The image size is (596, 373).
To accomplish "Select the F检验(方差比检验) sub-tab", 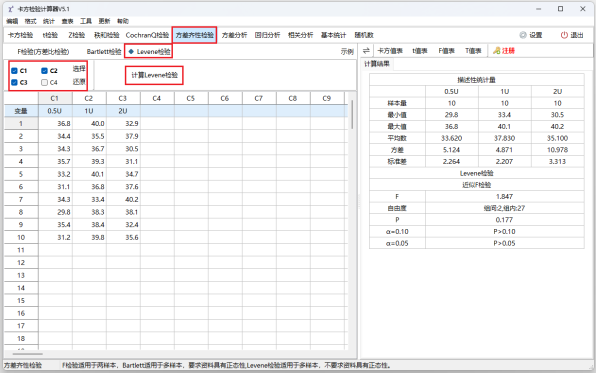I will tap(43, 51).
